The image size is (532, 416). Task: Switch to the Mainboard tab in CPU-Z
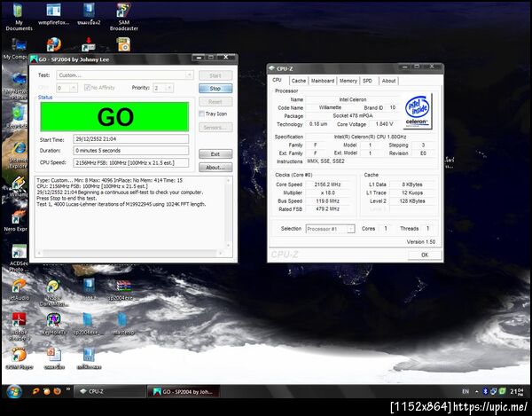click(x=323, y=81)
